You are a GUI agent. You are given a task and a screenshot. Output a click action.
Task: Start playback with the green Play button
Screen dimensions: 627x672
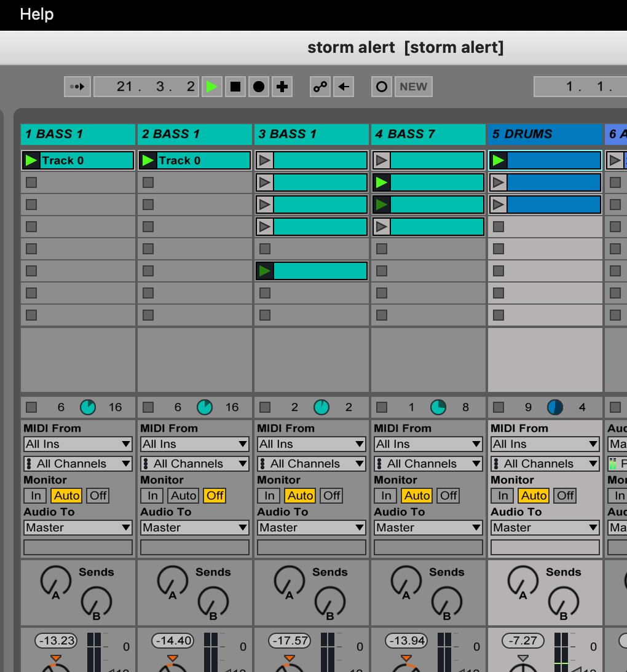211,87
